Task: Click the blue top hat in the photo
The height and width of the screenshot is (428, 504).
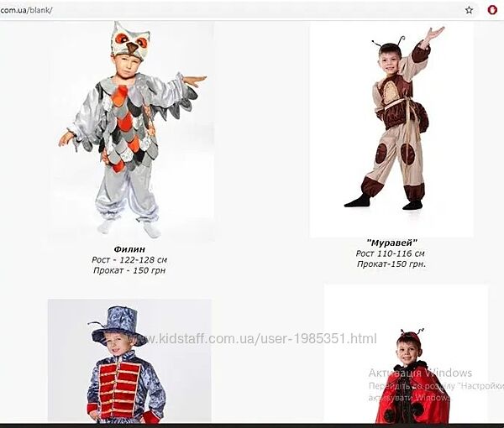Action: pyautogui.click(x=118, y=324)
